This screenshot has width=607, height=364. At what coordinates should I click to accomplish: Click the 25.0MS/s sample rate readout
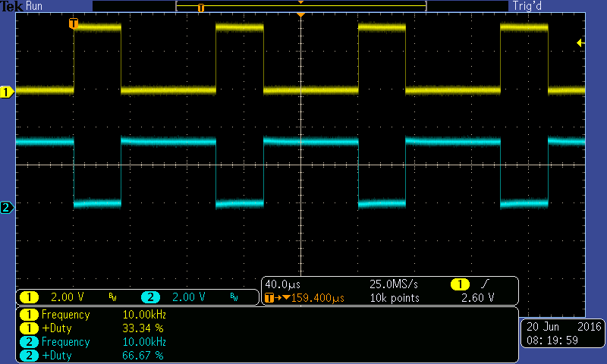point(394,284)
